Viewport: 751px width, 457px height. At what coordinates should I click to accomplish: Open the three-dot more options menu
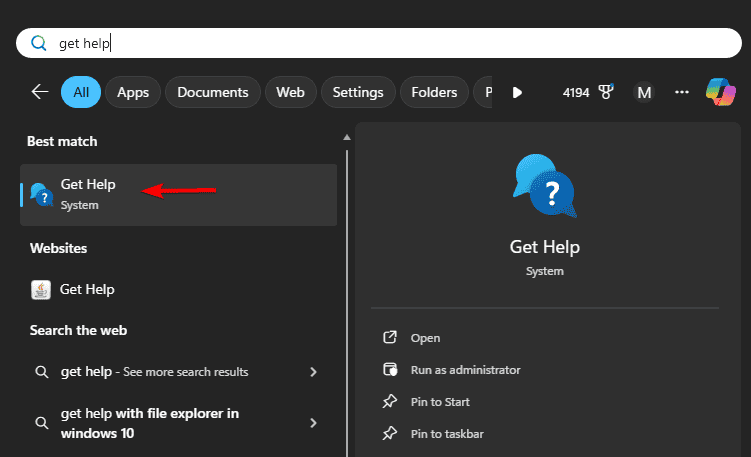pyautogui.click(x=682, y=92)
